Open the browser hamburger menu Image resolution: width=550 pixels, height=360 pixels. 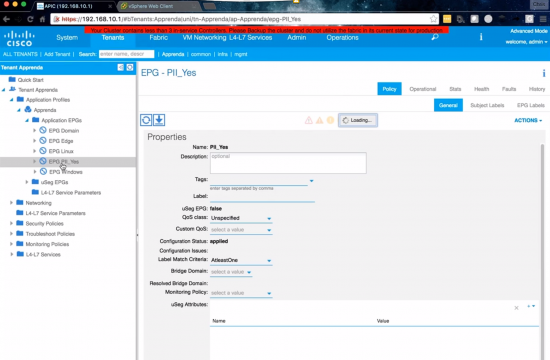point(543,19)
